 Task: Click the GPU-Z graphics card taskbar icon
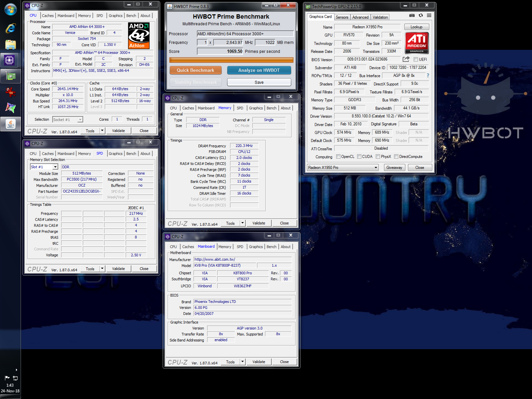(x=10, y=76)
